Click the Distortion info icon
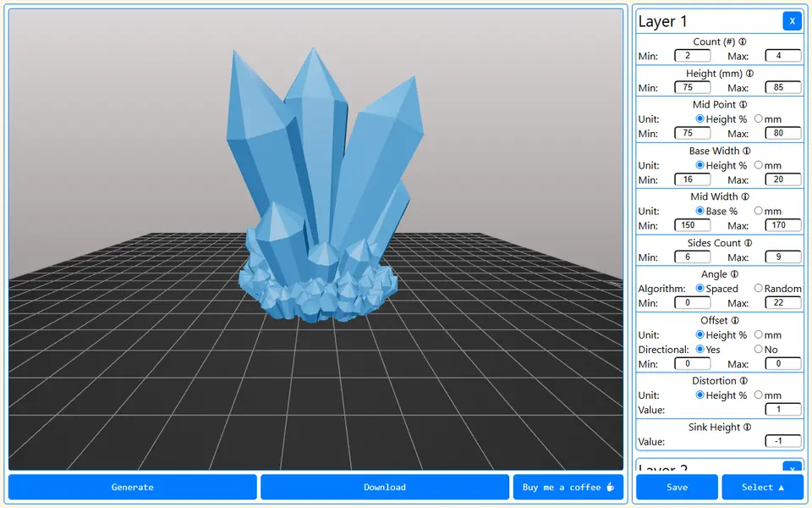 (x=743, y=380)
